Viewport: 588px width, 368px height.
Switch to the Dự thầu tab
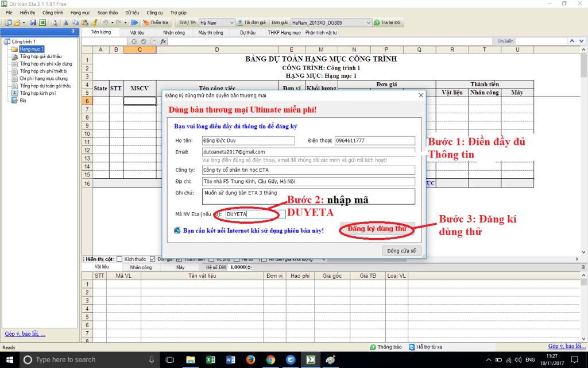[247, 33]
